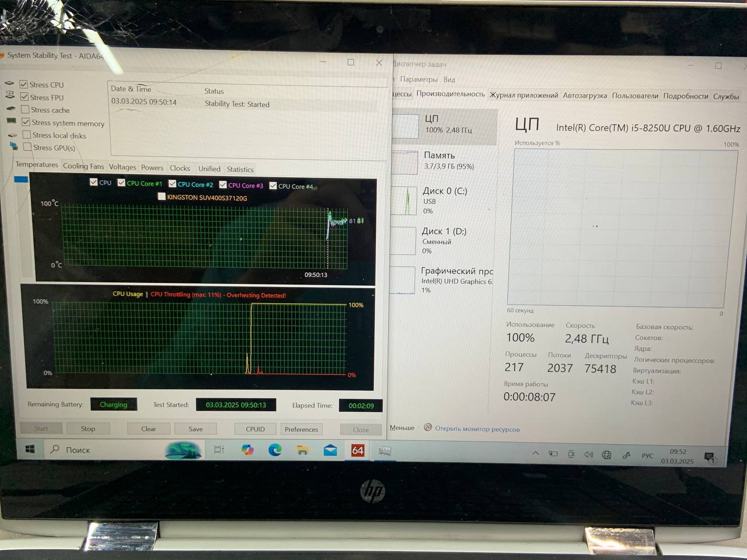Toggle the CPU Core #3 graph checkbox

click(x=223, y=185)
